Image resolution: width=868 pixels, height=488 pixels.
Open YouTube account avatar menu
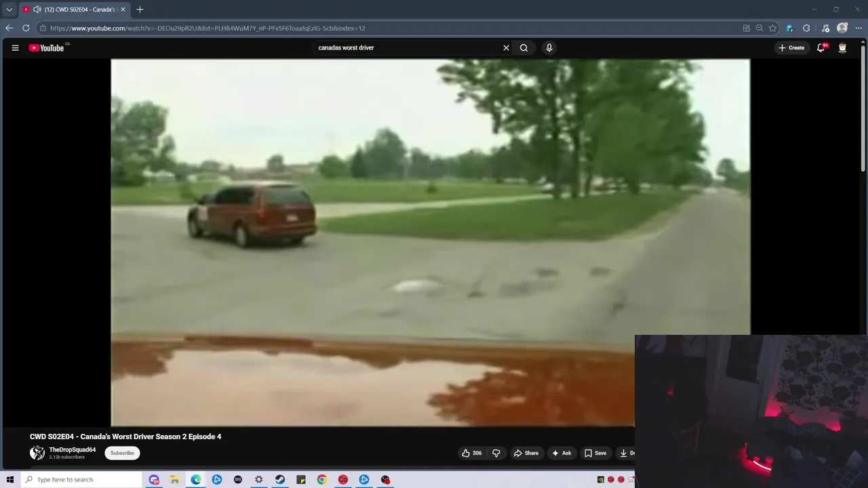(x=842, y=47)
